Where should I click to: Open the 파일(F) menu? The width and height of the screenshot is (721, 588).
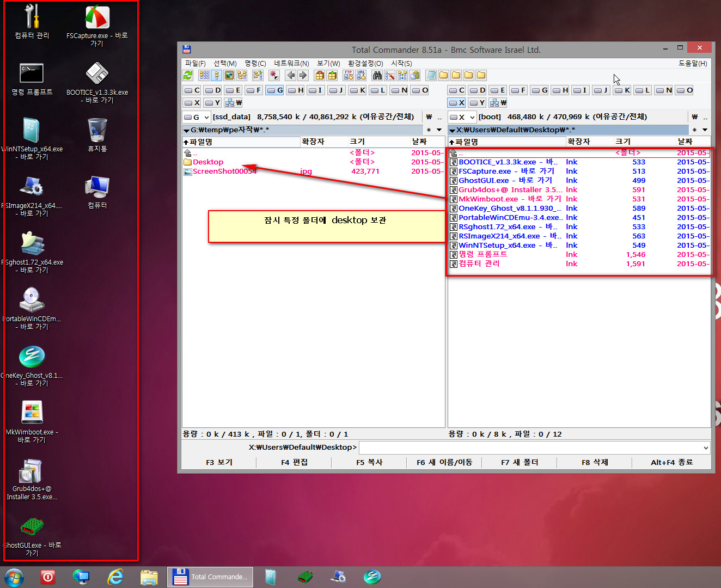coord(195,63)
